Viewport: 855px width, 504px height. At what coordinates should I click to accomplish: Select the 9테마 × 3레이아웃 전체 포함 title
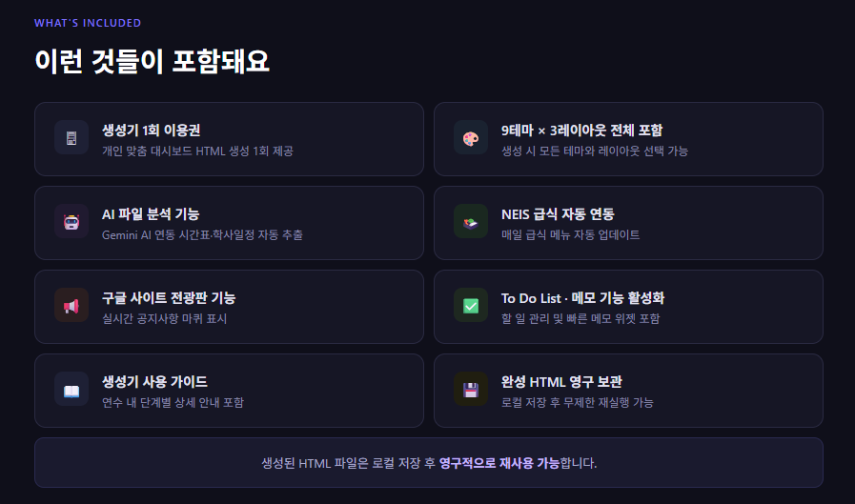tap(581, 130)
